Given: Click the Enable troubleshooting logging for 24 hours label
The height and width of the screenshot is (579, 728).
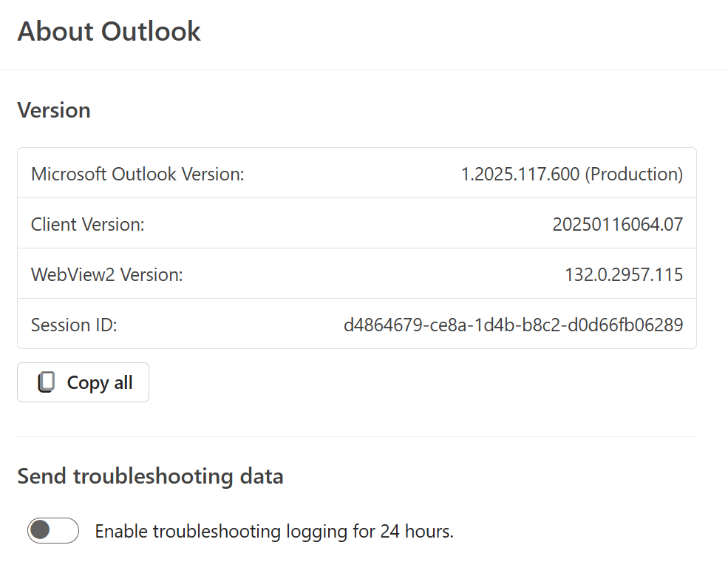Looking at the screenshot, I should tap(274, 531).
